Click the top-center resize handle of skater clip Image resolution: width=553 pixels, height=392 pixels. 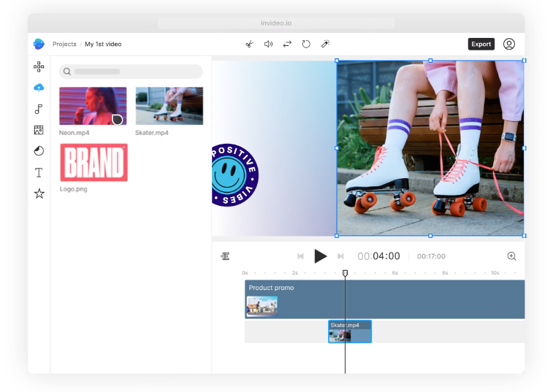pos(430,61)
